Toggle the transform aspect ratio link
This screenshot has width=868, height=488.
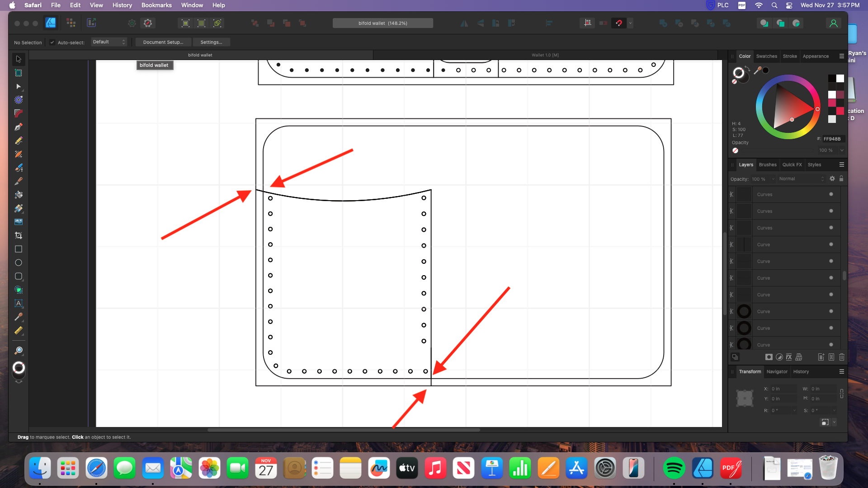(x=842, y=394)
